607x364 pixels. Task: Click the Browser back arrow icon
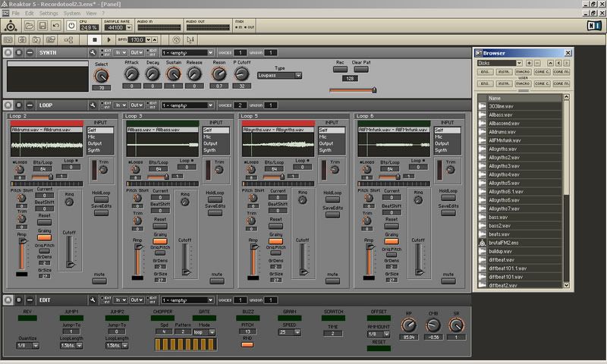point(558,63)
